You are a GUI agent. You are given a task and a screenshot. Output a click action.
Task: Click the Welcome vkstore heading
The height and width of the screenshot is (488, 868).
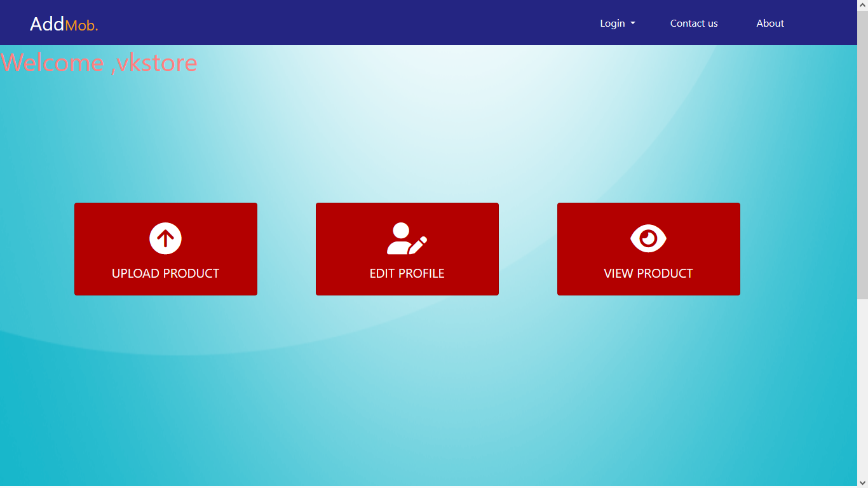pyautogui.click(x=98, y=63)
